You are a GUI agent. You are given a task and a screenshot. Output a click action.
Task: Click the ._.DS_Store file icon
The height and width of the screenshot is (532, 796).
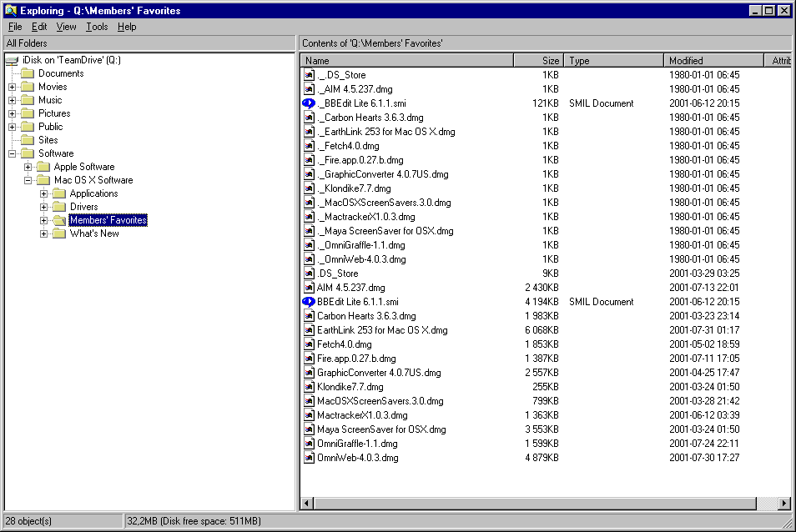point(309,75)
